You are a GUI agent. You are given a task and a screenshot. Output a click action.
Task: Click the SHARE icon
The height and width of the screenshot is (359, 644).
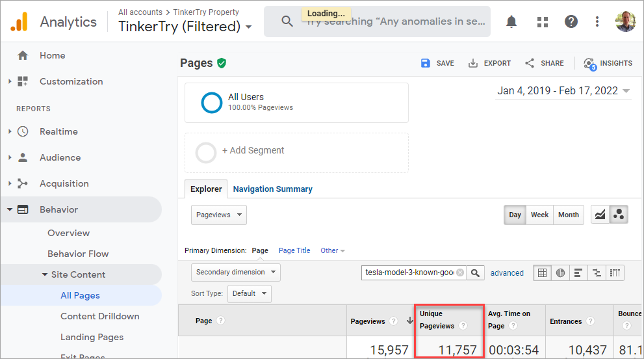coord(530,63)
